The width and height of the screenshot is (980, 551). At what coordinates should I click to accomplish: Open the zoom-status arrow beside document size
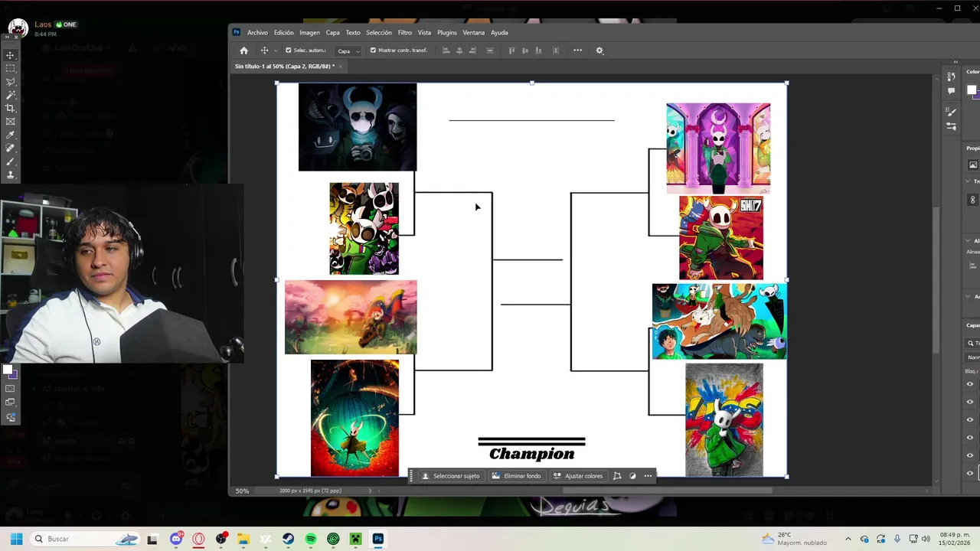(370, 491)
